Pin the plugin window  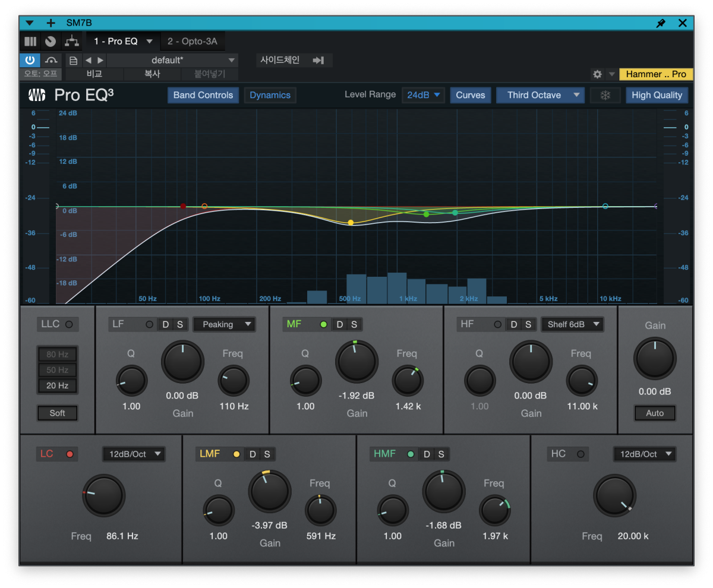(661, 23)
